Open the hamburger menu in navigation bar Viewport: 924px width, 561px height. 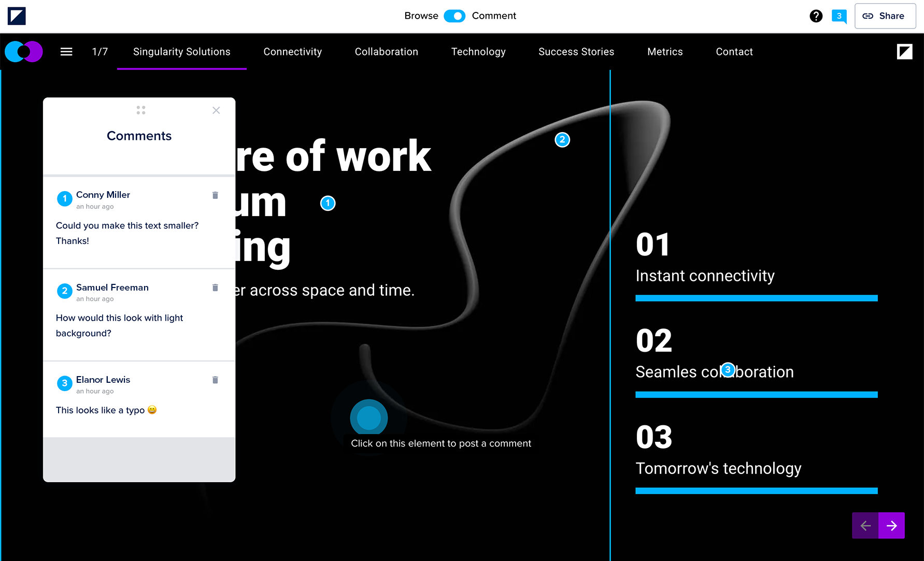[66, 52]
